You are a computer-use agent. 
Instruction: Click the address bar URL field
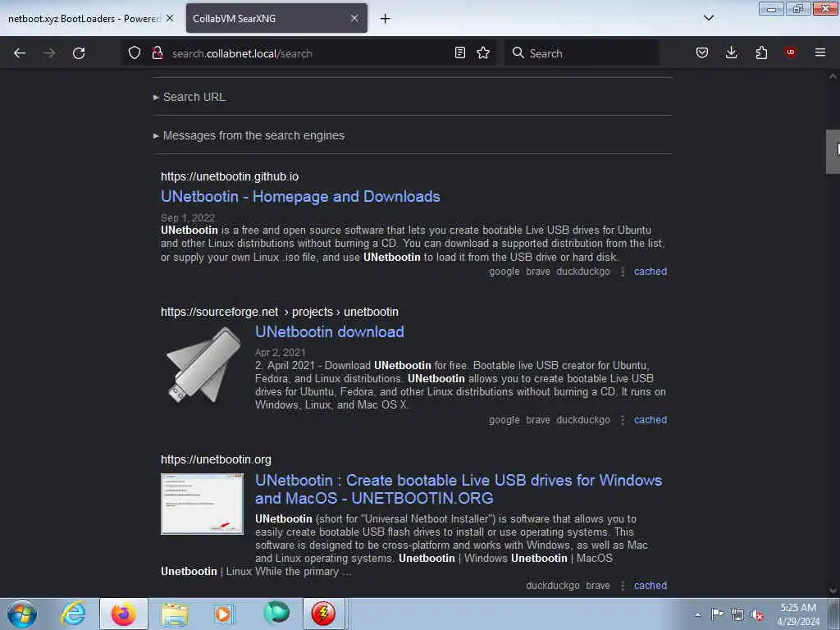click(x=311, y=53)
